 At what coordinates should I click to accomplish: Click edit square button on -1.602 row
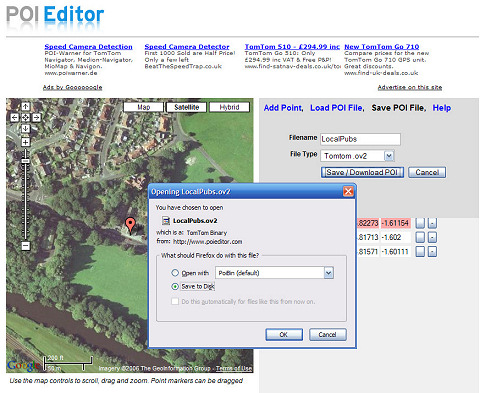click(420, 237)
